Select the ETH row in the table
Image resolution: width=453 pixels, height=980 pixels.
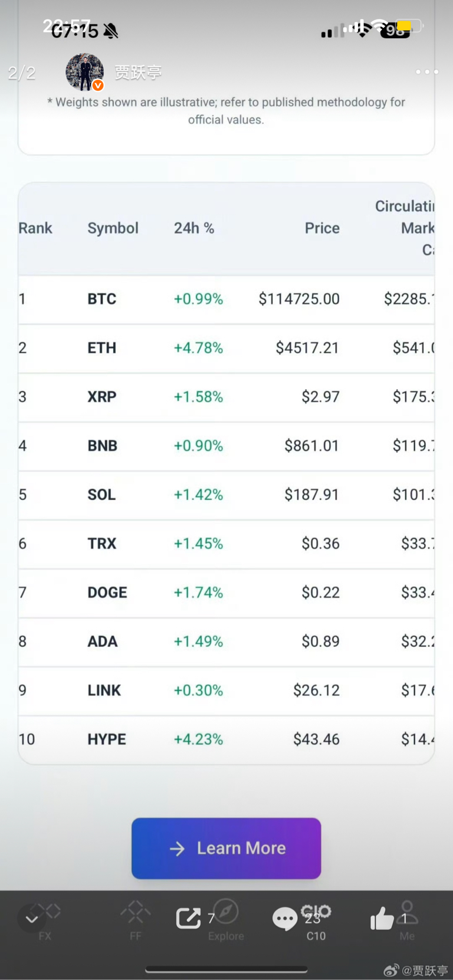click(x=226, y=348)
